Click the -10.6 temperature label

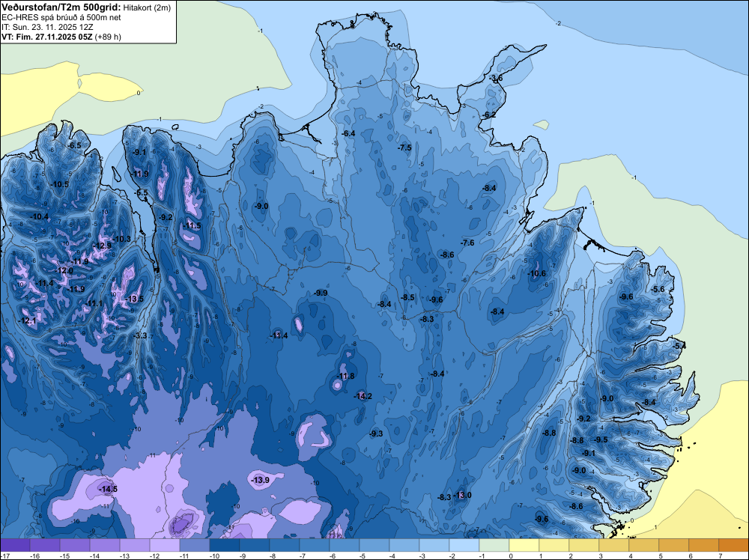coord(536,273)
